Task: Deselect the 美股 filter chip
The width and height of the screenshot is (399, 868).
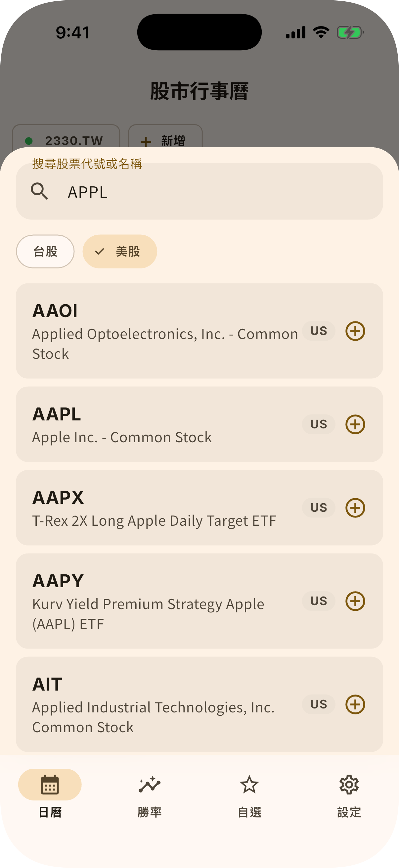Action: (x=120, y=251)
